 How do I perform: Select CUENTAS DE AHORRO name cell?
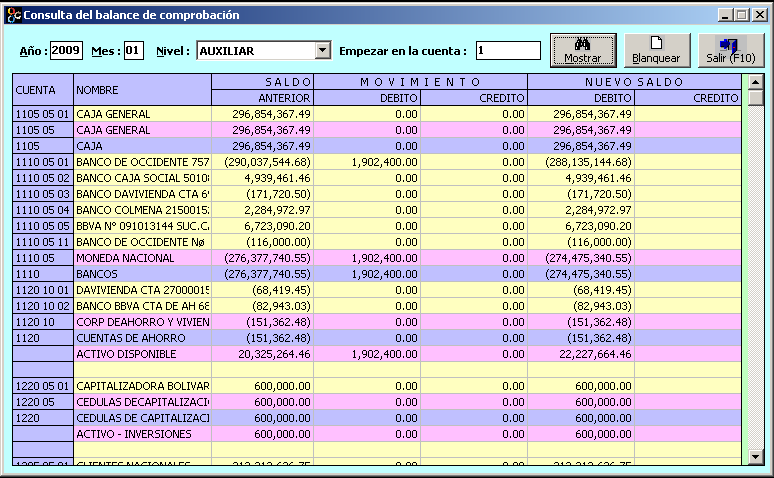pos(143,338)
